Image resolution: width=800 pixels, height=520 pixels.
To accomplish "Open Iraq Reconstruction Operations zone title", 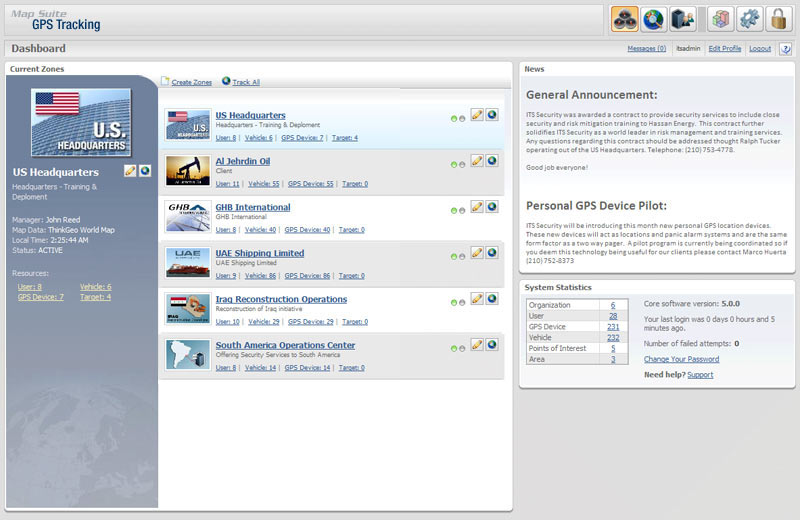I will [x=281, y=299].
